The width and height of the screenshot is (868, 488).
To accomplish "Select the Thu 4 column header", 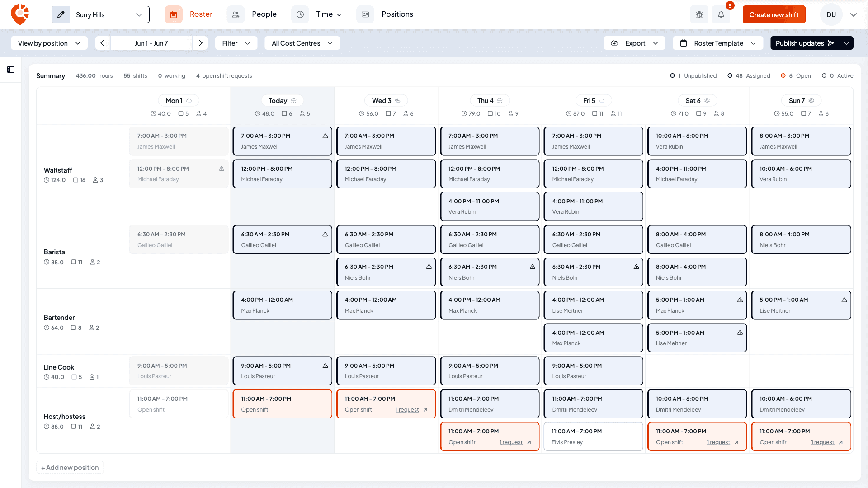I will [490, 100].
